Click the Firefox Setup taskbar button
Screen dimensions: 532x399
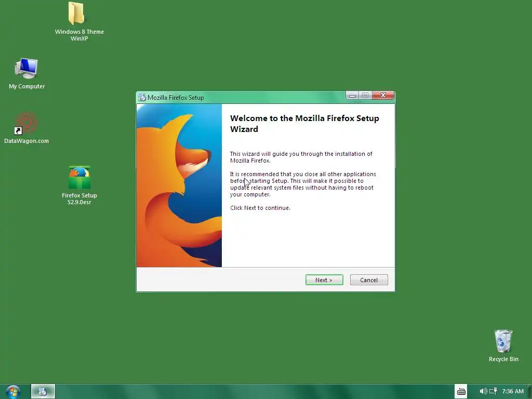pos(43,392)
